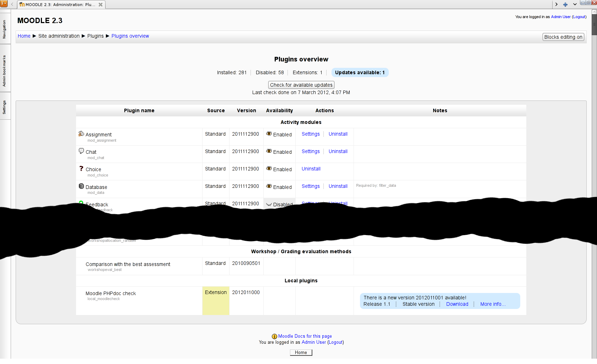Click the Plugin name column header
The height and width of the screenshot is (364, 597).
coord(139,110)
